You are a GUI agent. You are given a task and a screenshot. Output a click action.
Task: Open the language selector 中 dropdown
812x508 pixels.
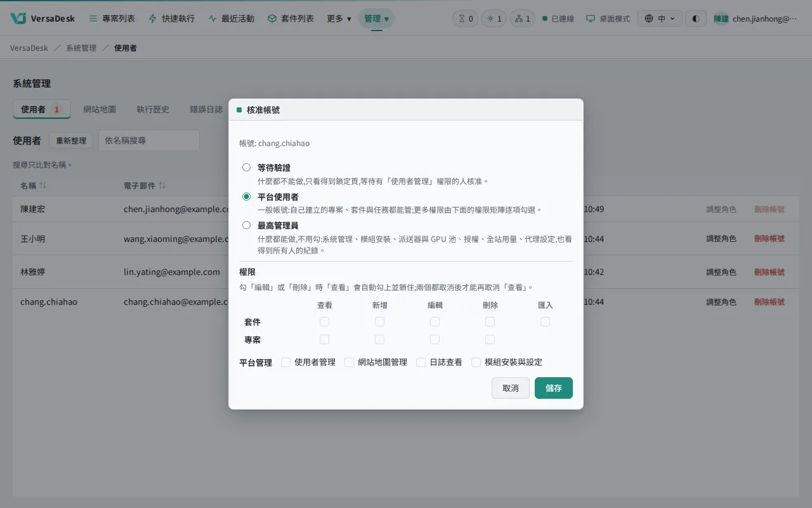660,18
